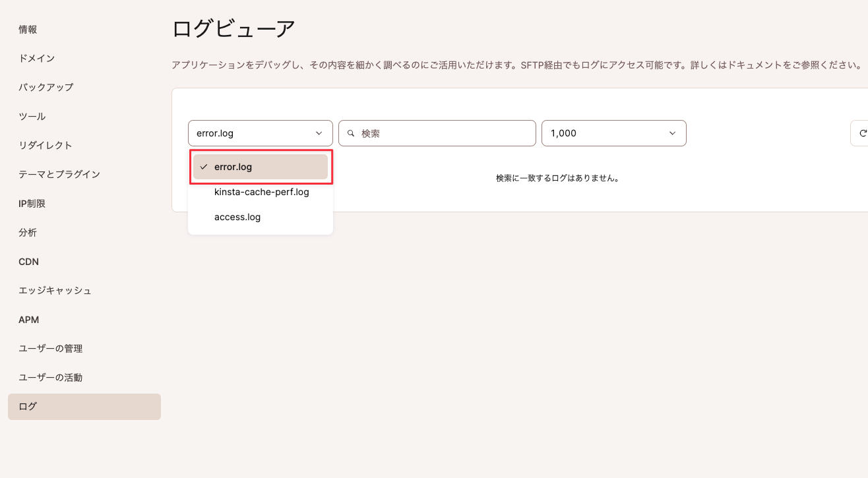Open ユーザーの管理 page
The image size is (868, 478).
50,349
